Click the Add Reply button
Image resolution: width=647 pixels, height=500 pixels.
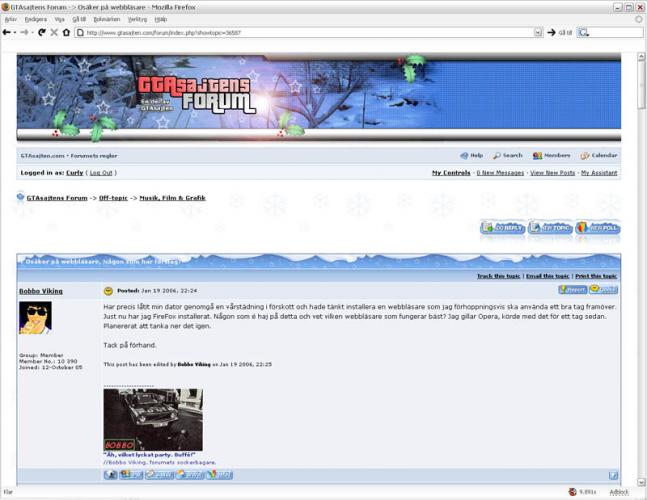[502, 228]
